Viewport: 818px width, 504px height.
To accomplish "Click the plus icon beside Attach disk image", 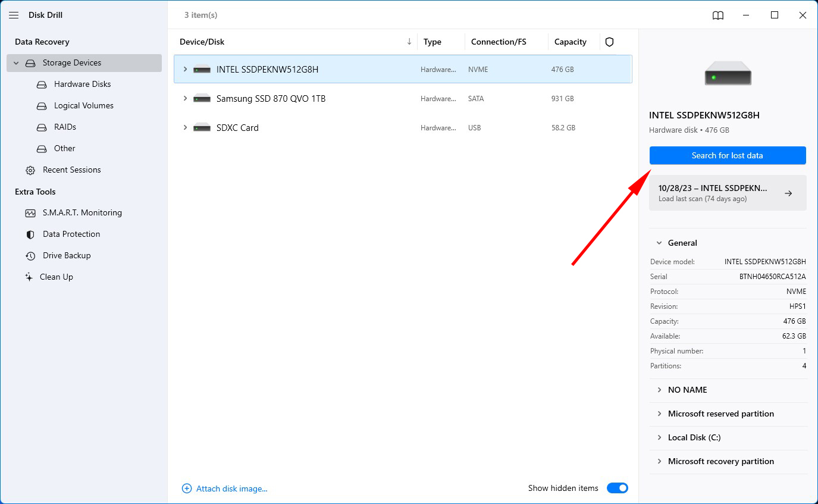I will [187, 489].
